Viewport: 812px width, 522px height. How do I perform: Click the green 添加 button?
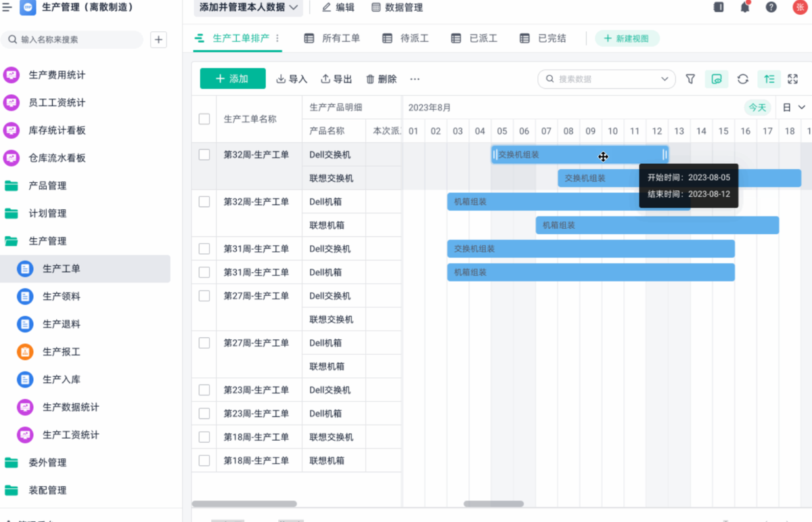[x=232, y=79]
